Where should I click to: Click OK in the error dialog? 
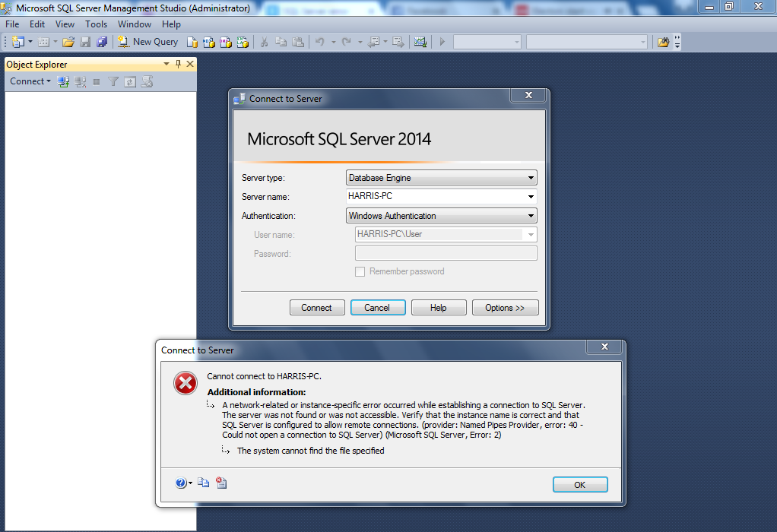coord(580,485)
